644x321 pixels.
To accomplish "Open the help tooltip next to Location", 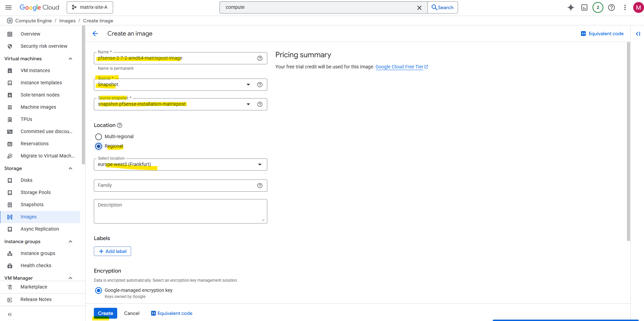I will [x=120, y=125].
